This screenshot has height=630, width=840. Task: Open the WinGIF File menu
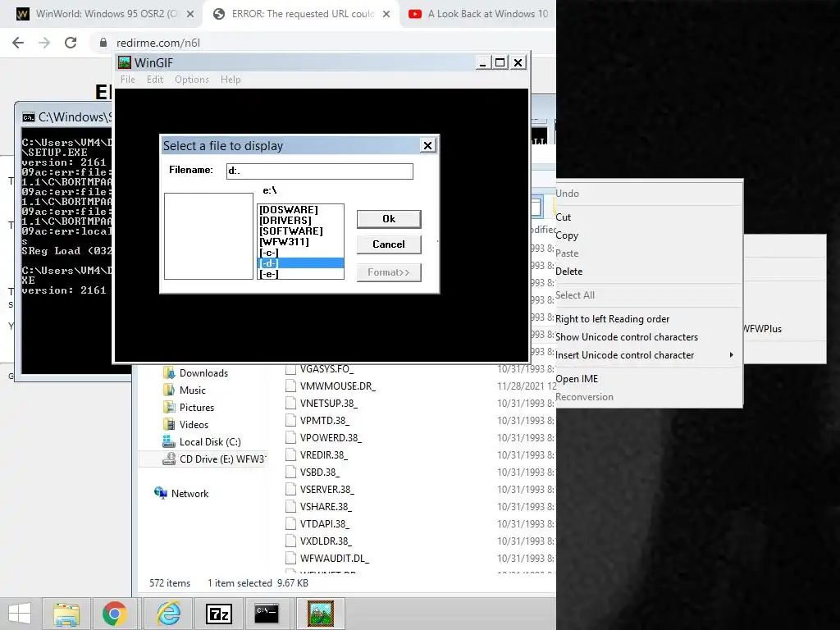127,80
